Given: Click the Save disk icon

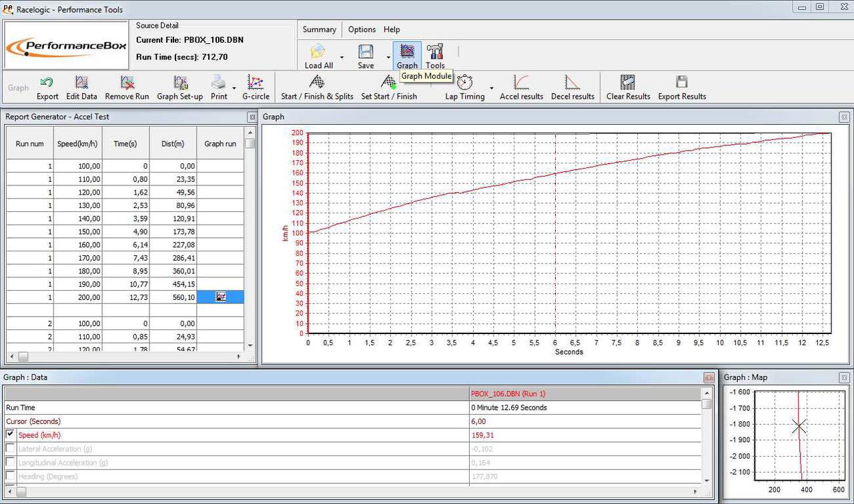Looking at the screenshot, I should (366, 51).
